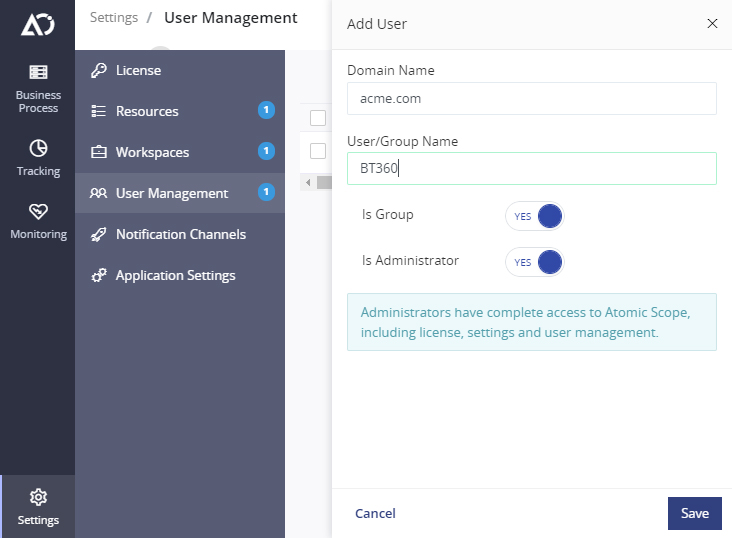Open the Monitoring heart icon
The image size is (732, 538).
coord(38,212)
